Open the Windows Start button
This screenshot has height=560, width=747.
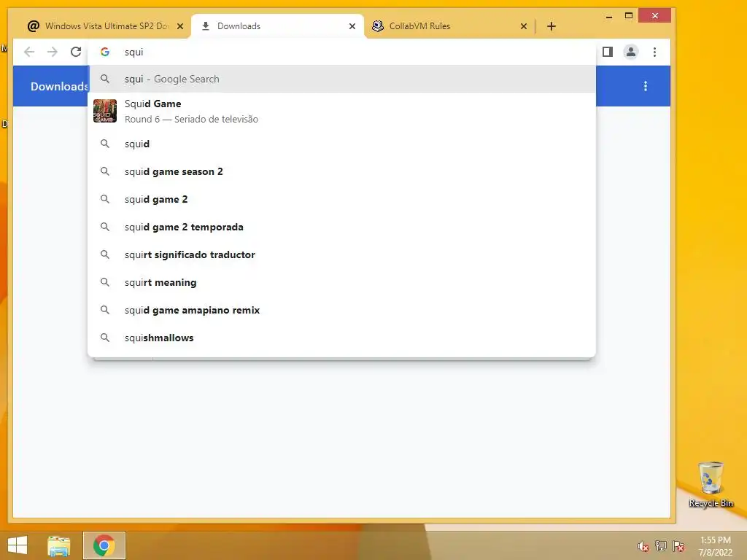pyautogui.click(x=18, y=545)
